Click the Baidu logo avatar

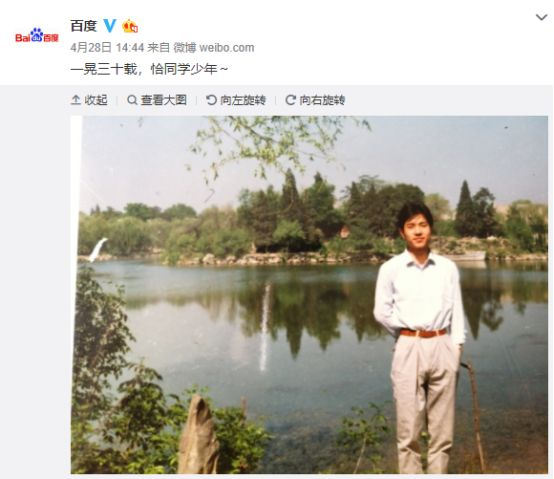36,35
